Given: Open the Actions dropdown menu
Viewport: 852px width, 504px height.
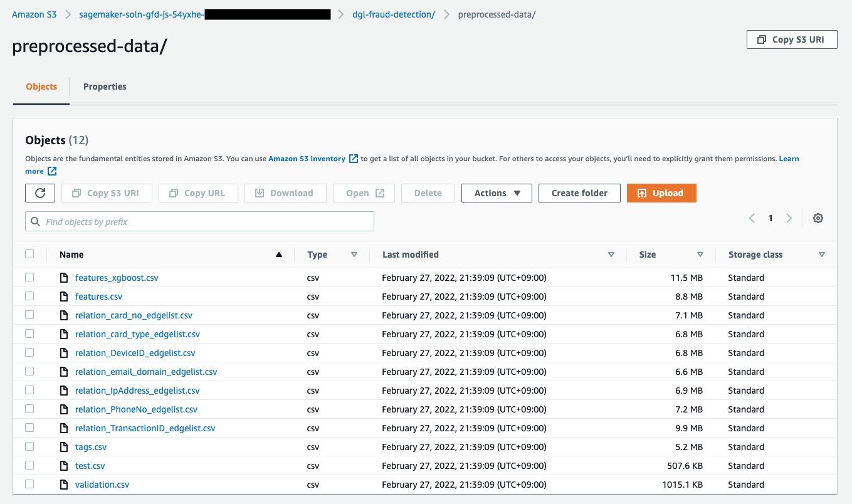Looking at the screenshot, I should coord(497,193).
